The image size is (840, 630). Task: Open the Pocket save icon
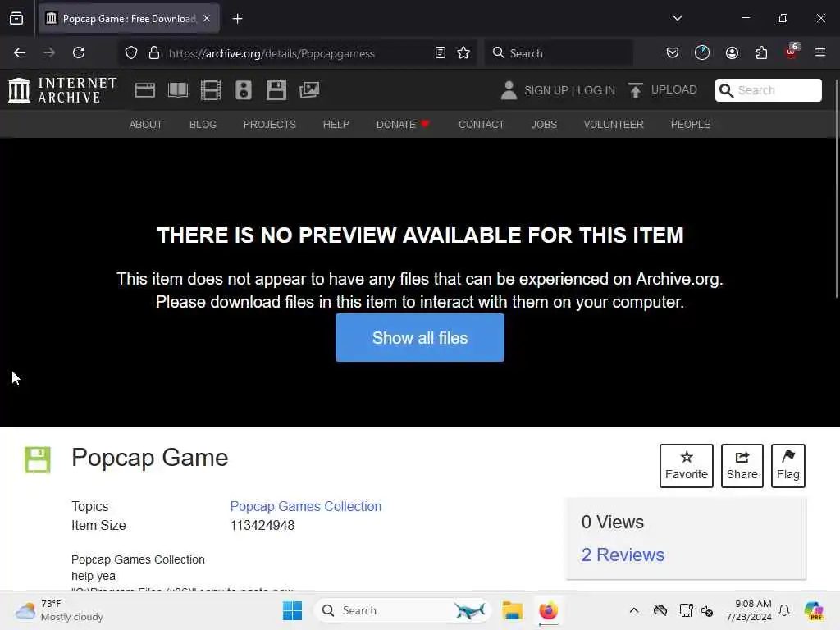point(673,52)
